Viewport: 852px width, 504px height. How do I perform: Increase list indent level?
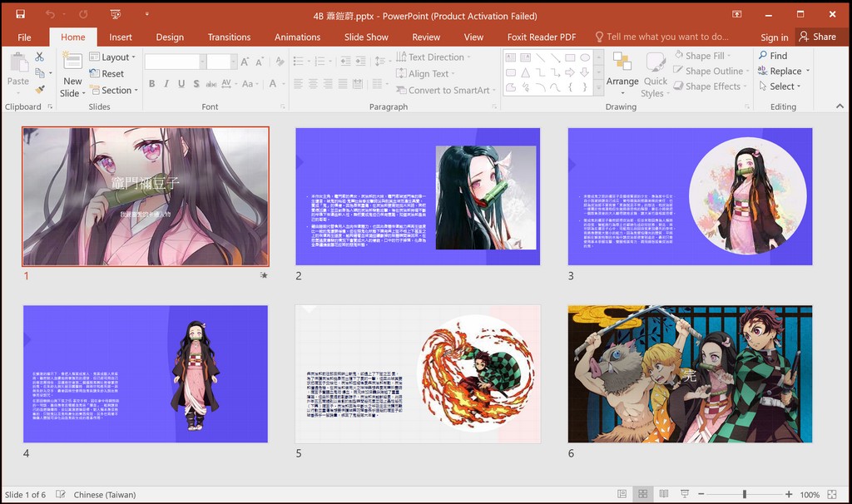360,62
